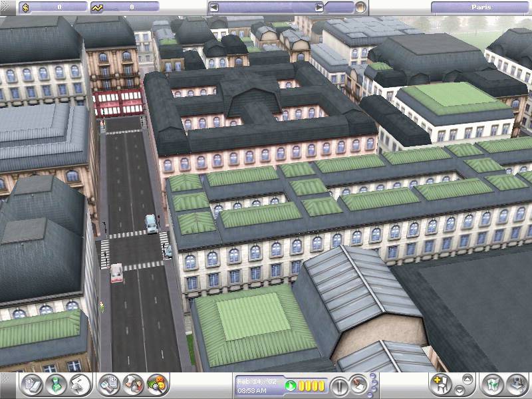Click the yellow game speed bars

pyautogui.click(x=312, y=386)
